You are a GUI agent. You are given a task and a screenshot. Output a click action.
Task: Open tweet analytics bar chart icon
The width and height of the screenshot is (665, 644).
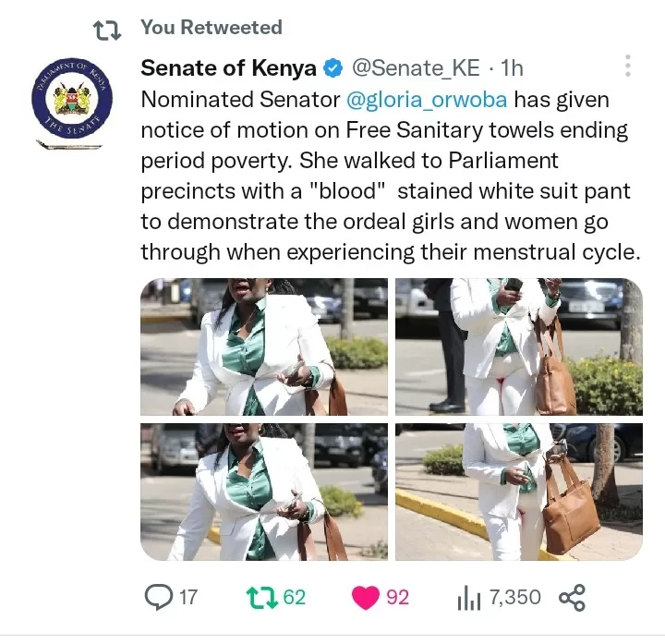[469, 597]
